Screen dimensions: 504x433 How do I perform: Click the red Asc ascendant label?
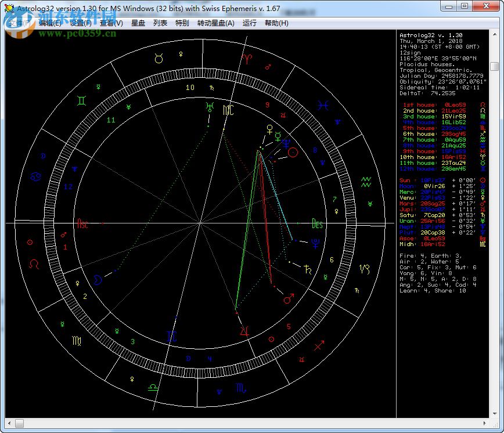click(x=82, y=224)
